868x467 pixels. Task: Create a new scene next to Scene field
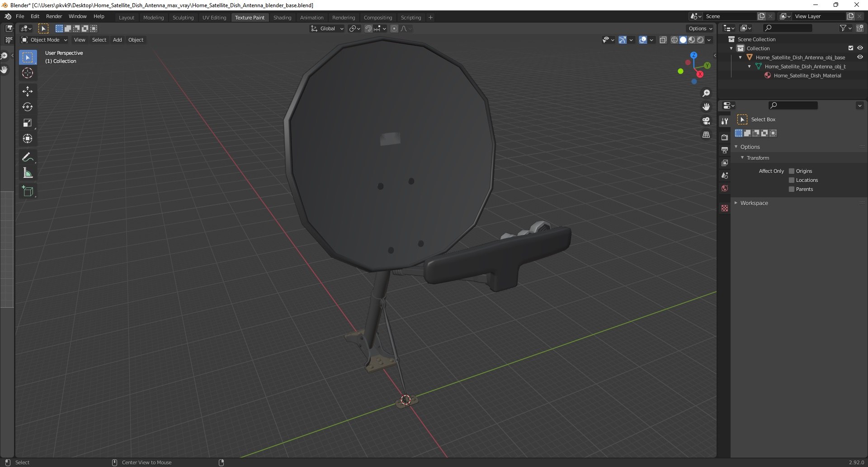point(761,16)
